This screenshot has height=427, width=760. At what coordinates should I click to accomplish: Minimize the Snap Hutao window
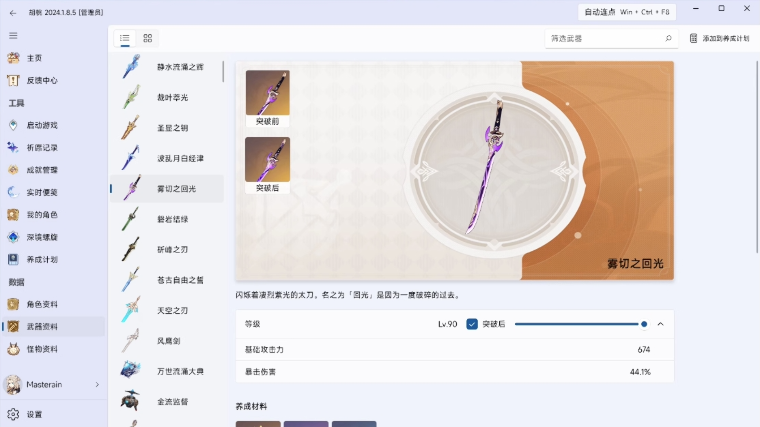tap(696, 9)
